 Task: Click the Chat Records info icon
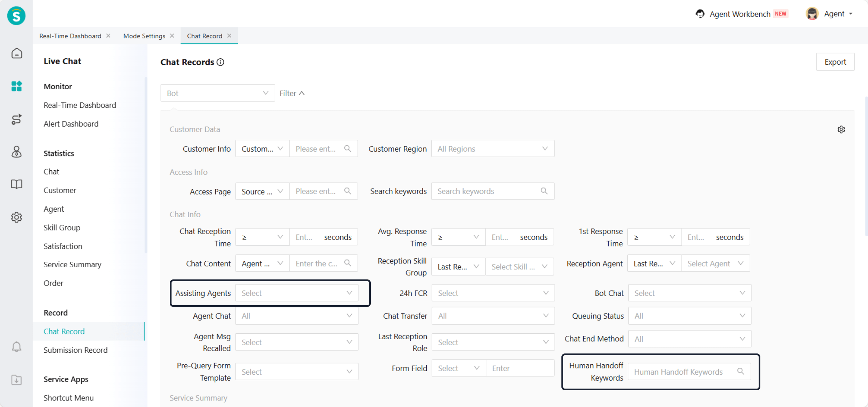pos(220,62)
